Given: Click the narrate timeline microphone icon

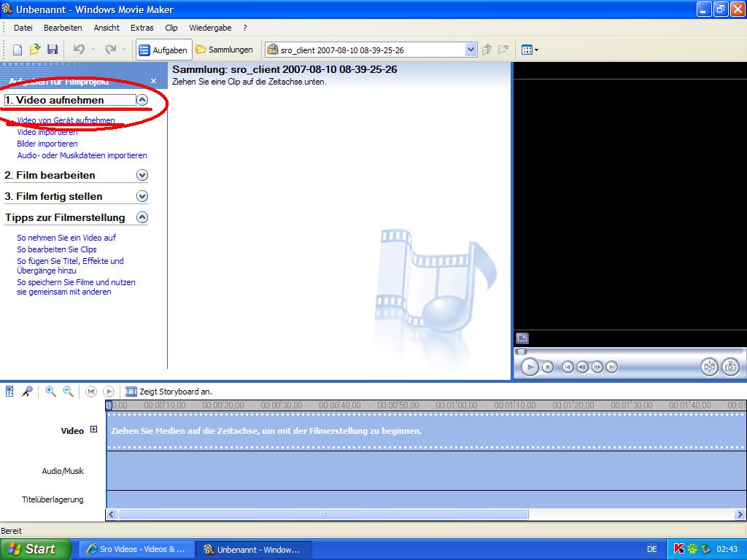Looking at the screenshot, I should coord(27,392).
